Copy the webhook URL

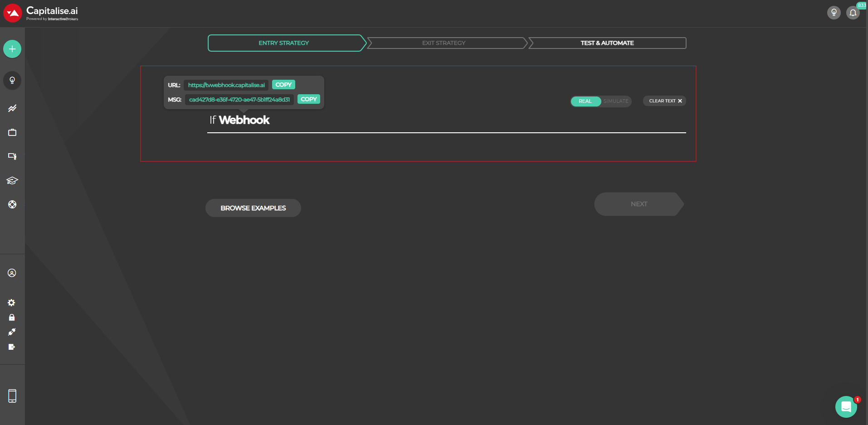coord(283,85)
